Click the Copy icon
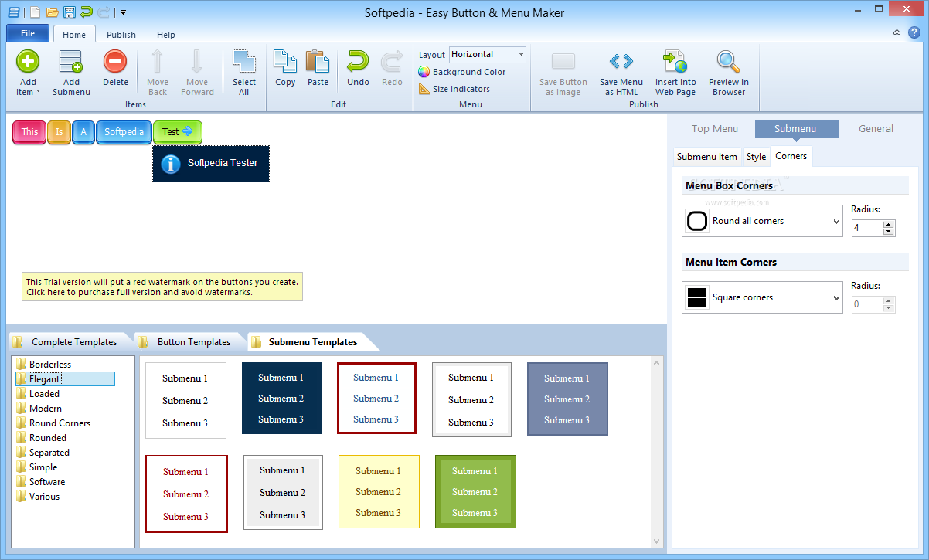Viewport: 929px width, 560px height. click(285, 62)
